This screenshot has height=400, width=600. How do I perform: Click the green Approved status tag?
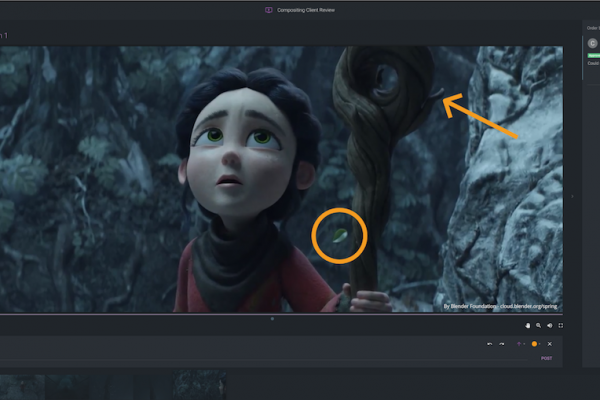click(593, 56)
